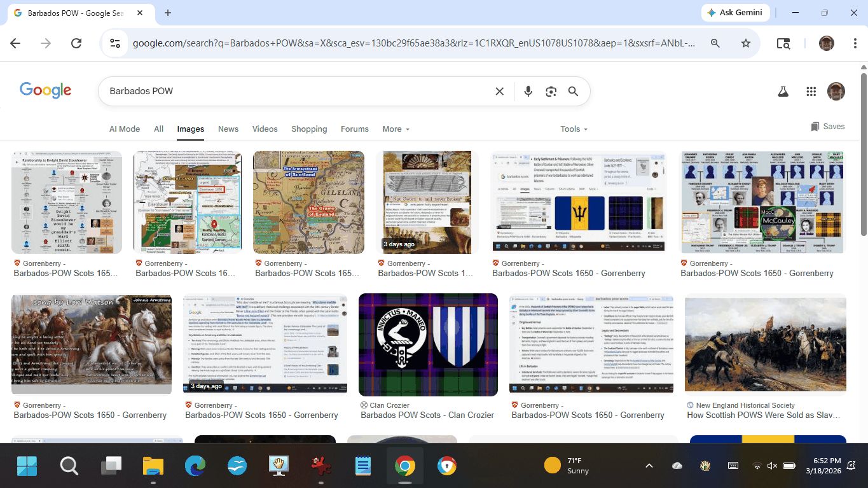This screenshot has height=488, width=868.
Task: Bookmark this page with star icon
Action: 746,43
